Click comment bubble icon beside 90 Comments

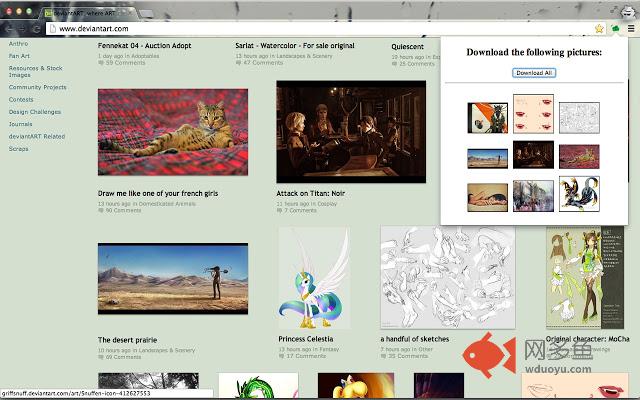pyautogui.click(x=101, y=211)
